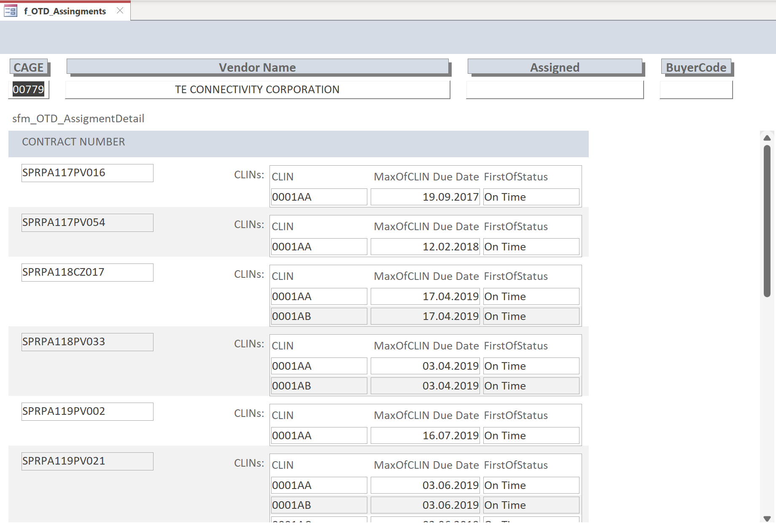The height and width of the screenshot is (532, 776).
Task: Click the CAGE field containing 00779
Action: [29, 89]
